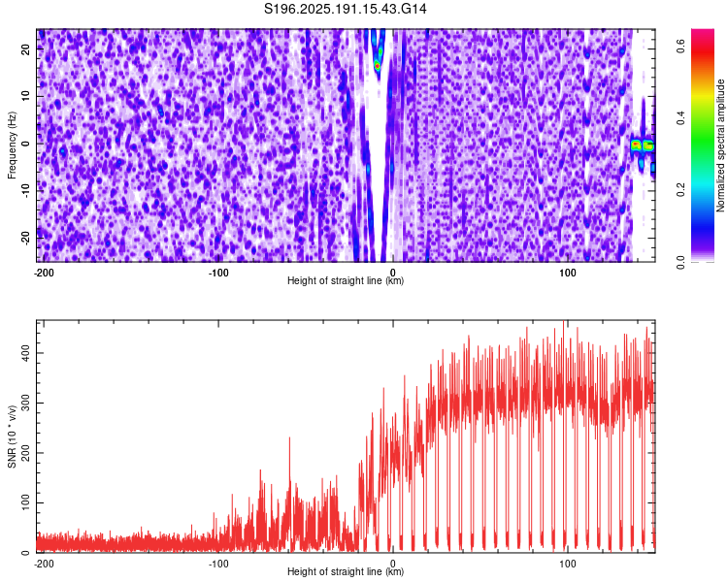The height and width of the screenshot is (582, 728).
Task: Click the SNR (10 * v/v) axis label
Action: point(12,436)
